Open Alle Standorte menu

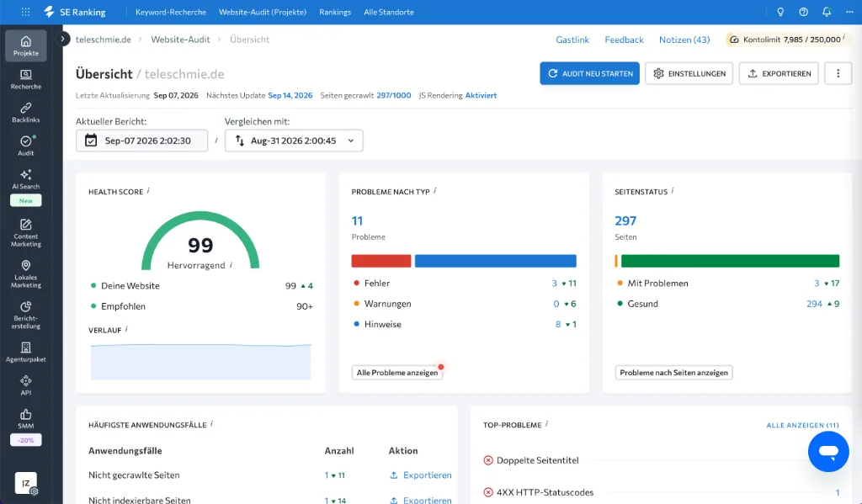coord(389,12)
